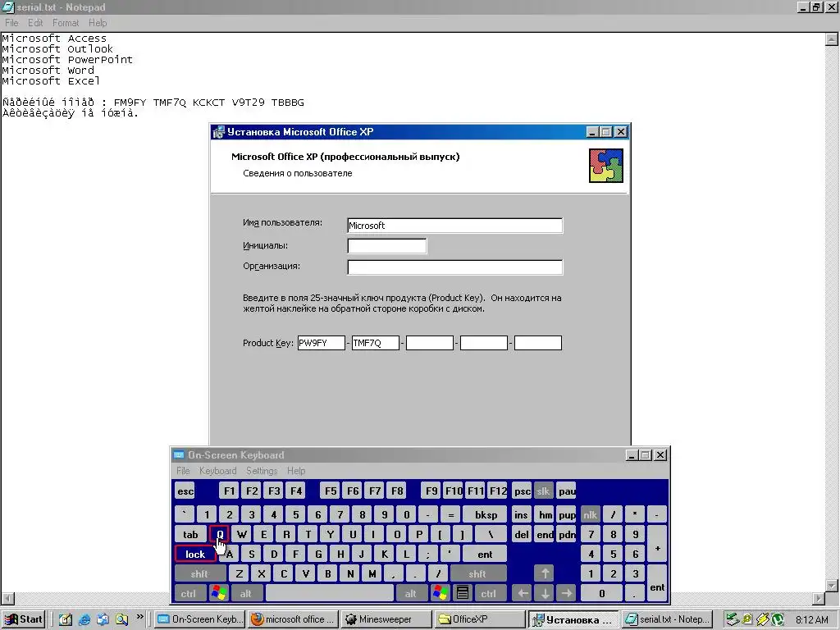The width and height of the screenshot is (840, 630).
Task: Click the down arrow key on the On-Screen Keyboard
Action: pos(545,594)
